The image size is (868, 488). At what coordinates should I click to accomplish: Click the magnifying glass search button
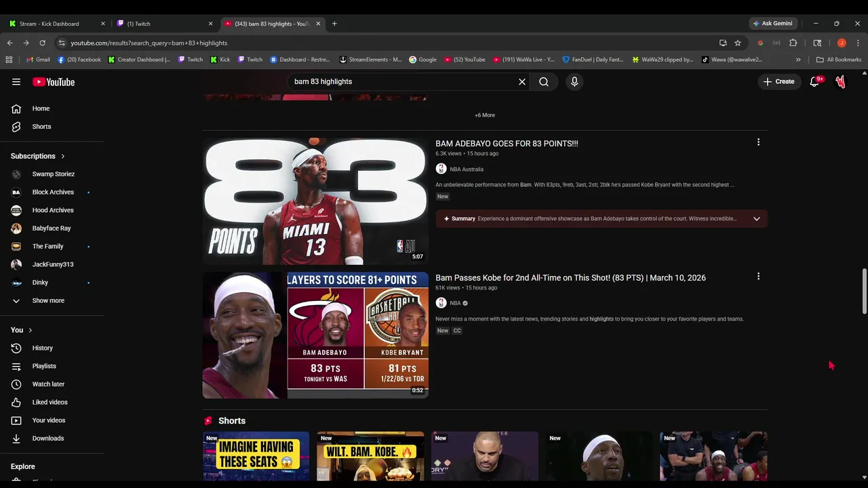coord(544,82)
